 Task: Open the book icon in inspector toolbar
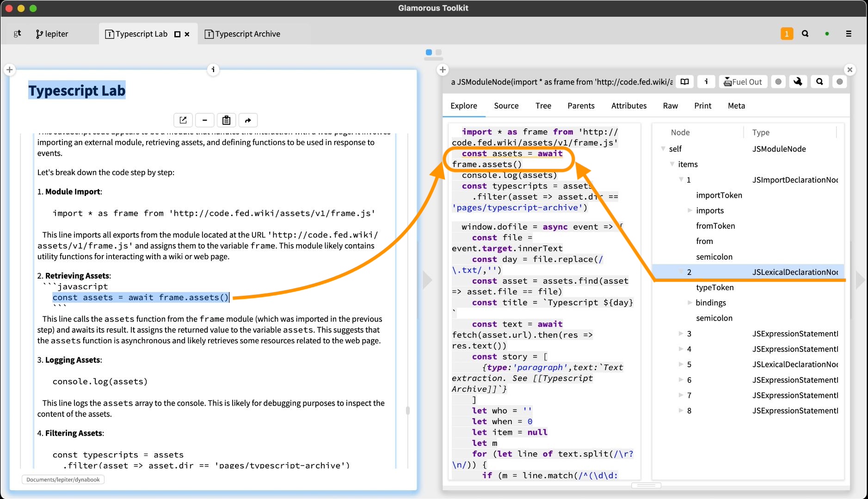(684, 82)
